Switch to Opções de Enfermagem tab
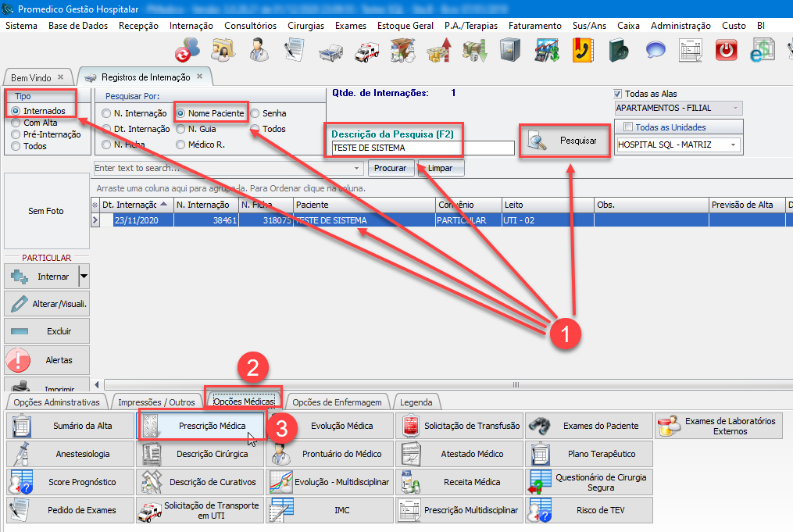793x532 pixels. point(337,402)
